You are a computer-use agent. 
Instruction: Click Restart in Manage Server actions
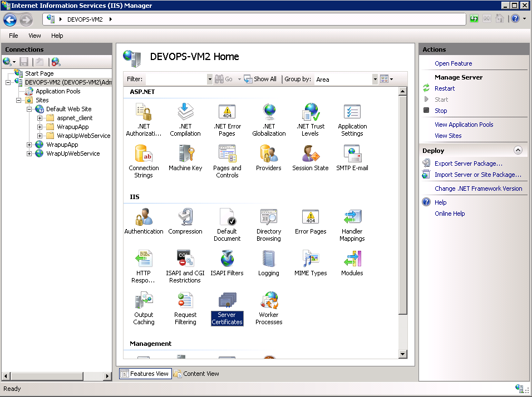tap(445, 88)
